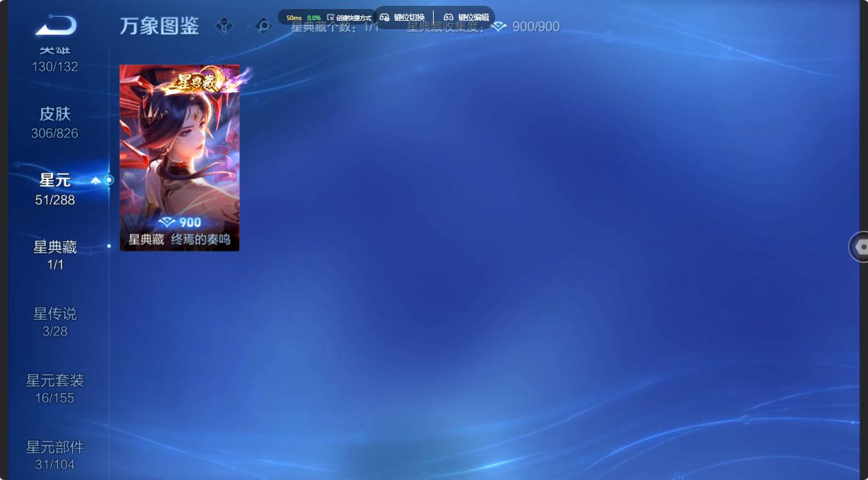Image resolution: width=868 pixels, height=480 pixels.
Task: Collapse the 星元 category with the up arrow
Action: 96,181
